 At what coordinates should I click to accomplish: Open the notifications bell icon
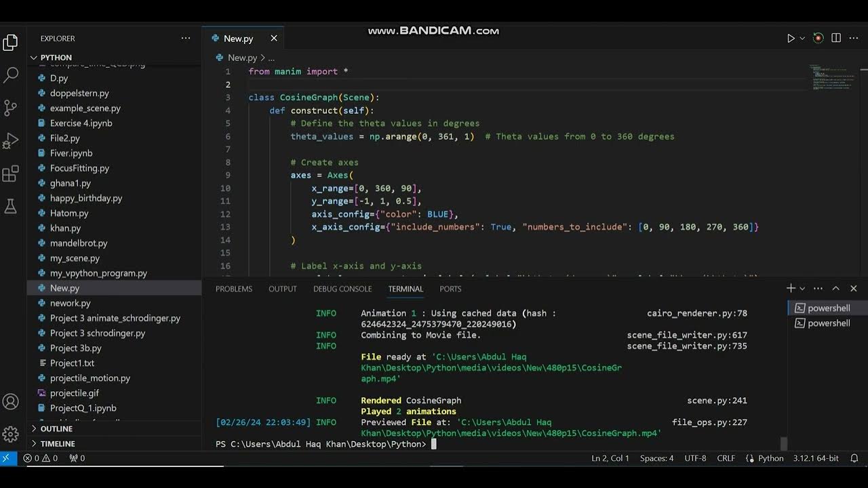(854, 458)
